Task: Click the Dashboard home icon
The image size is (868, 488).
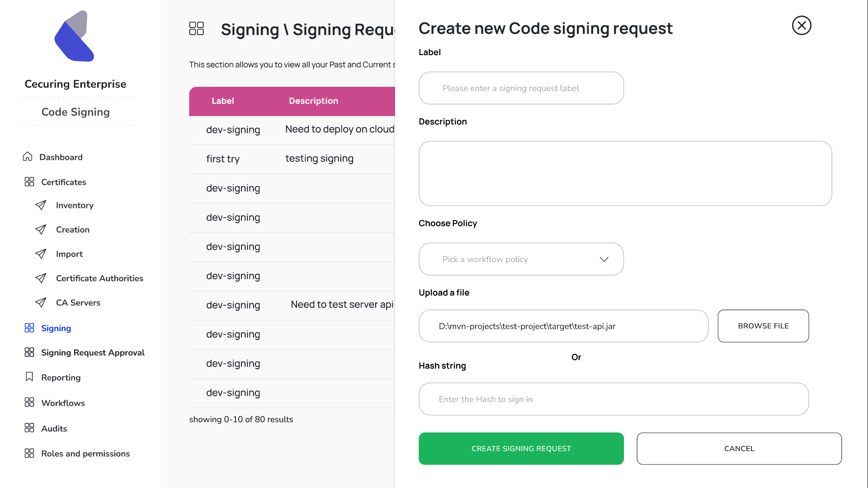Action: (x=28, y=156)
